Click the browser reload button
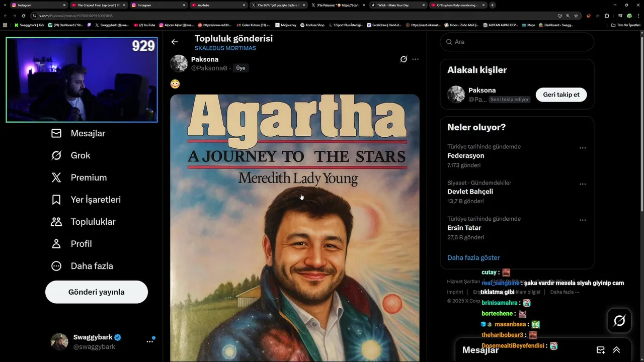This screenshot has width=644, height=362. [24, 16]
